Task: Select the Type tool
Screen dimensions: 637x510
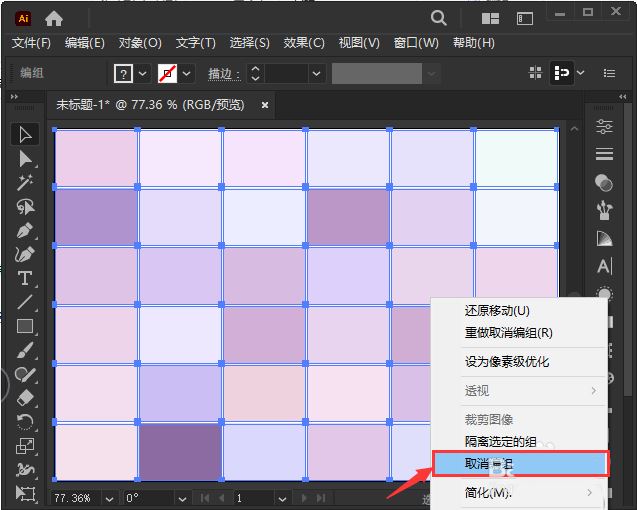Action: [x=25, y=278]
